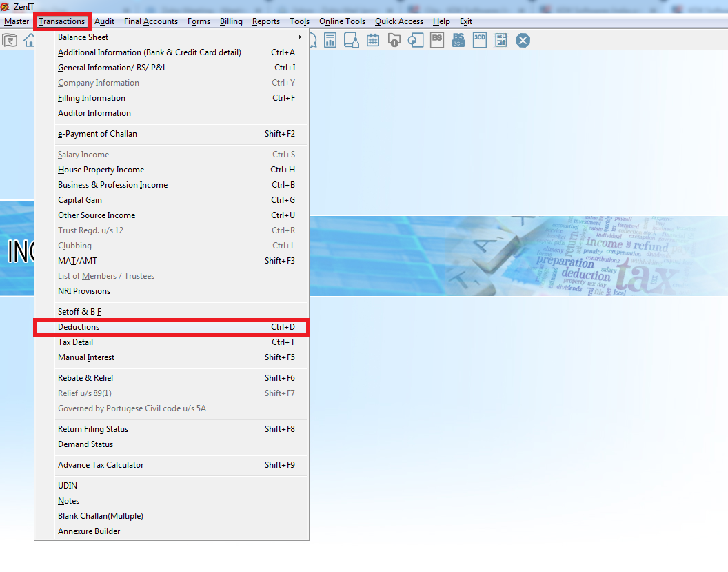Choose Blank Challan(Multiple) entry
The height and width of the screenshot is (572, 728).
[172, 516]
